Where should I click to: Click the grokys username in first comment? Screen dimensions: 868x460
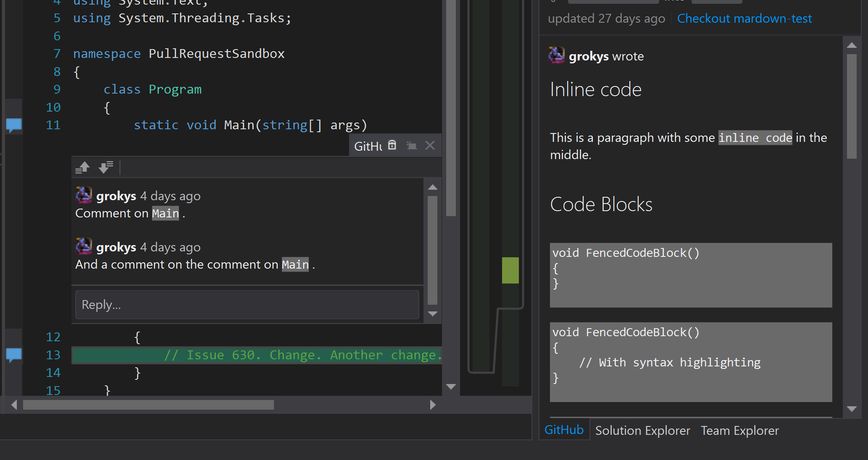116,196
